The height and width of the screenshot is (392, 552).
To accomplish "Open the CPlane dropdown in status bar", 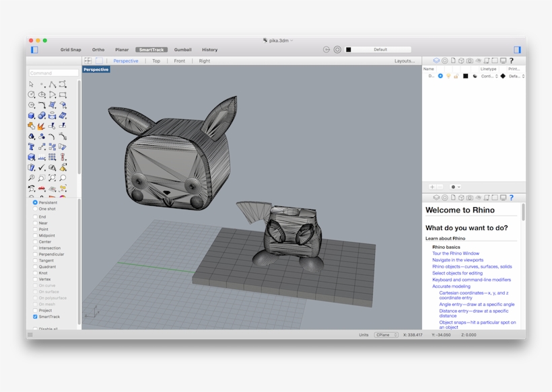I will pos(384,334).
